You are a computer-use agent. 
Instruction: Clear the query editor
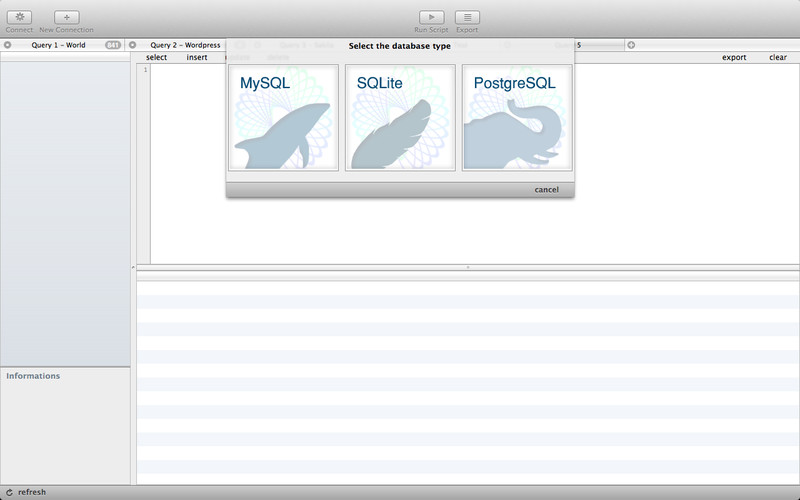778,57
